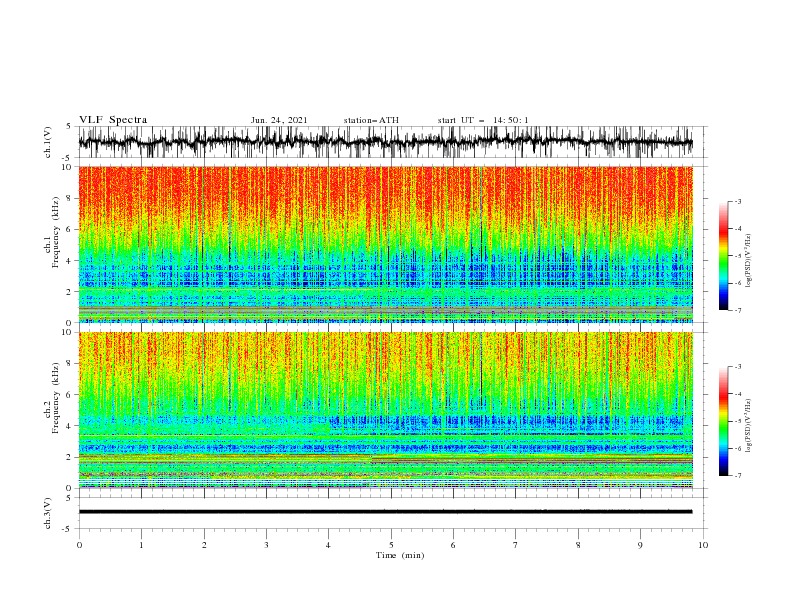Click the ch.2 PSD color scale bar

[x=723, y=421]
